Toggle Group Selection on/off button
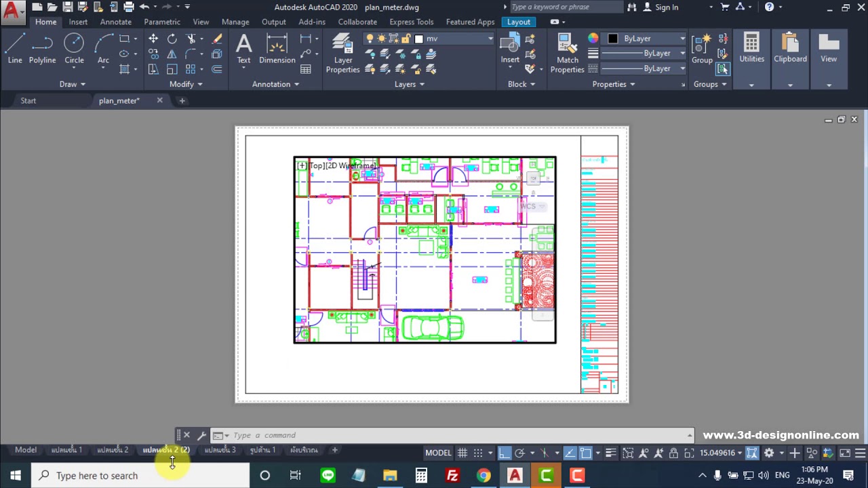Screen dimensions: 868x488 (x=723, y=69)
